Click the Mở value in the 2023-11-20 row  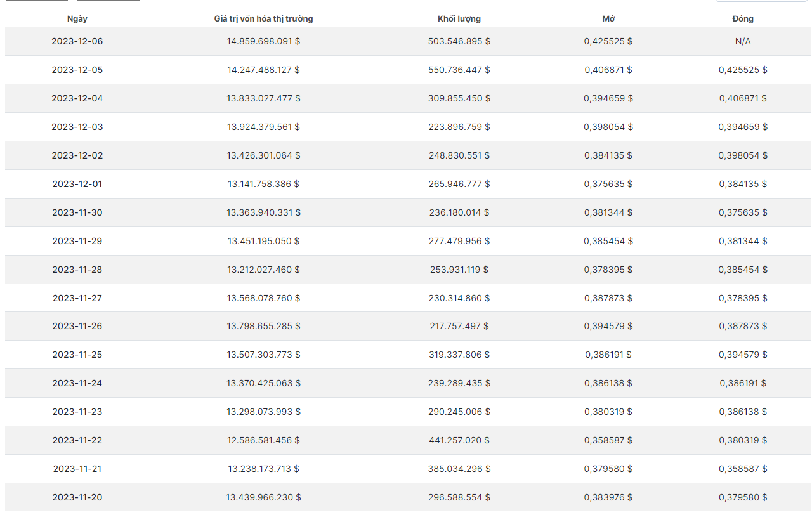coord(608,497)
